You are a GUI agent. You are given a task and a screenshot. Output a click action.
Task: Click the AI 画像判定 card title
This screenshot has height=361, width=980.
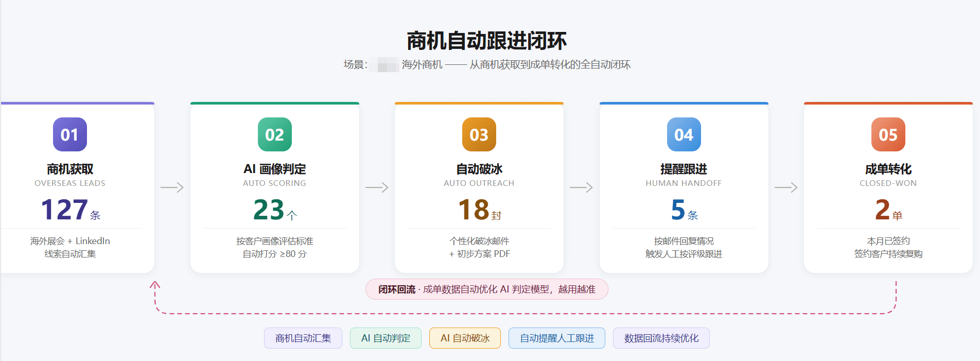275,169
